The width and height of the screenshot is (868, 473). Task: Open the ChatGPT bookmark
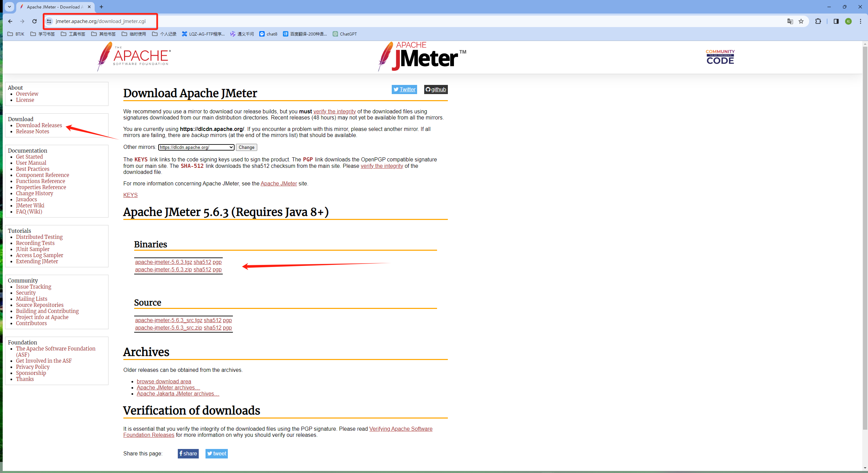click(345, 34)
